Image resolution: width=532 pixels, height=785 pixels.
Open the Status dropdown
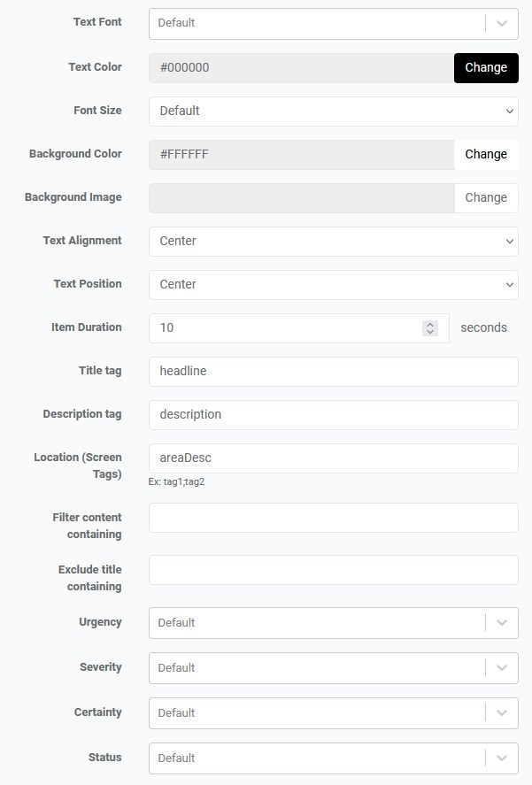[x=333, y=758]
